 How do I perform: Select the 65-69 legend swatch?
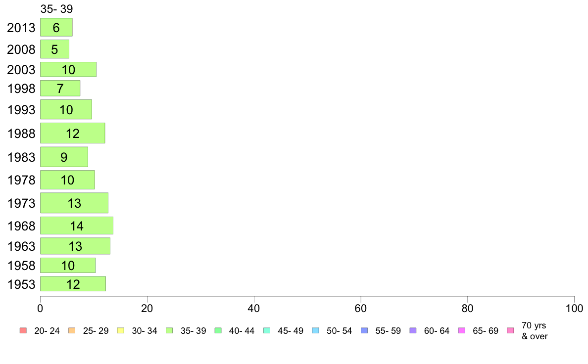462,331
